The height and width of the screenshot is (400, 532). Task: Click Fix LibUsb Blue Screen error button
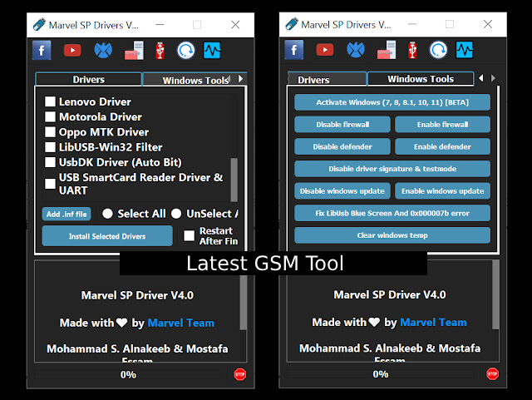[392, 213]
